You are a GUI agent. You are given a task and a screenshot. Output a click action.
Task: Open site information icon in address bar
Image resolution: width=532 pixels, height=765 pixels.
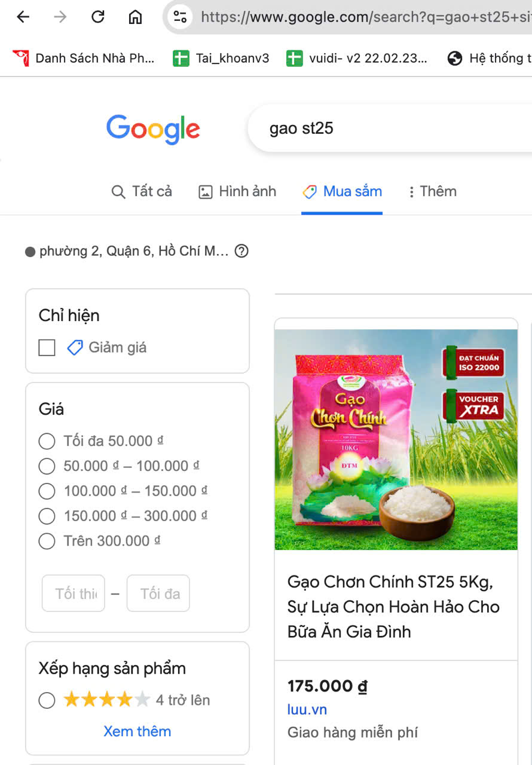(180, 17)
